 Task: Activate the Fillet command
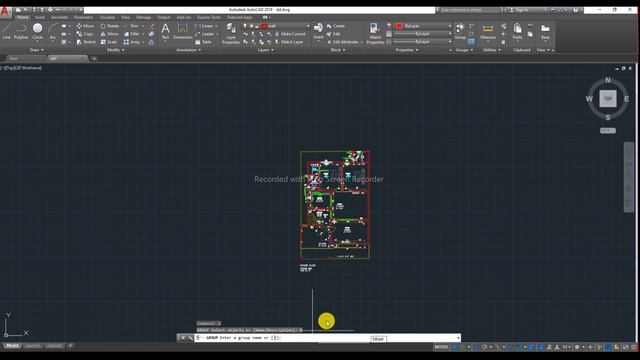131,34
